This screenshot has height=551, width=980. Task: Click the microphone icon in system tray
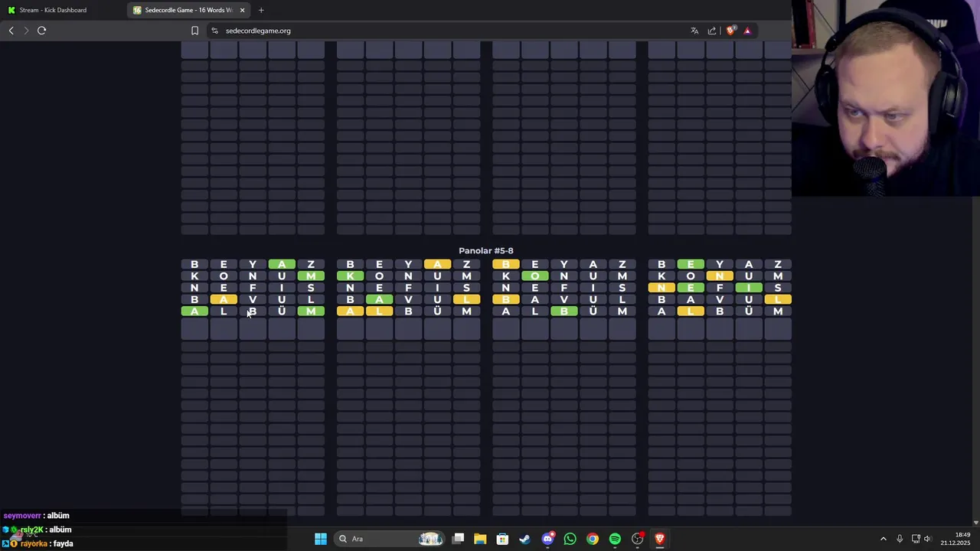pyautogui.click(x=900, y=539)
